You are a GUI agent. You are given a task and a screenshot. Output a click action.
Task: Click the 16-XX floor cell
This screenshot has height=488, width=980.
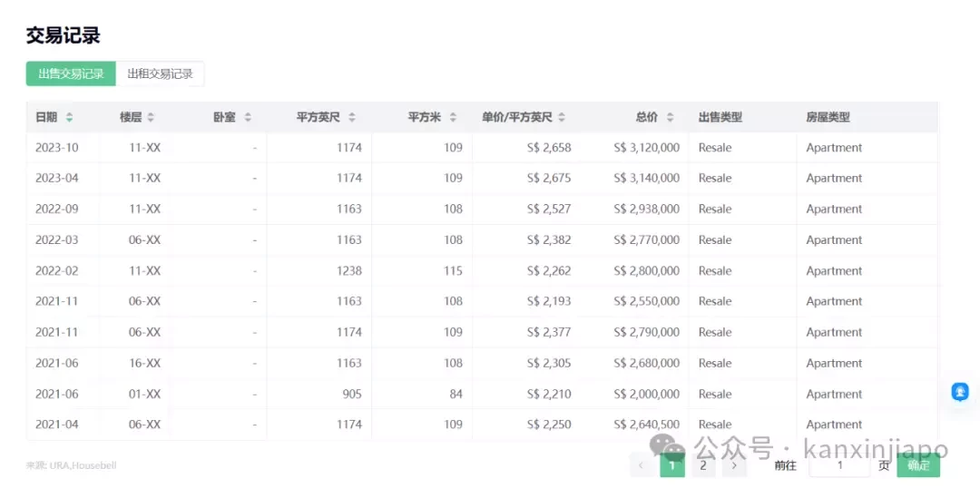point(144,363)
